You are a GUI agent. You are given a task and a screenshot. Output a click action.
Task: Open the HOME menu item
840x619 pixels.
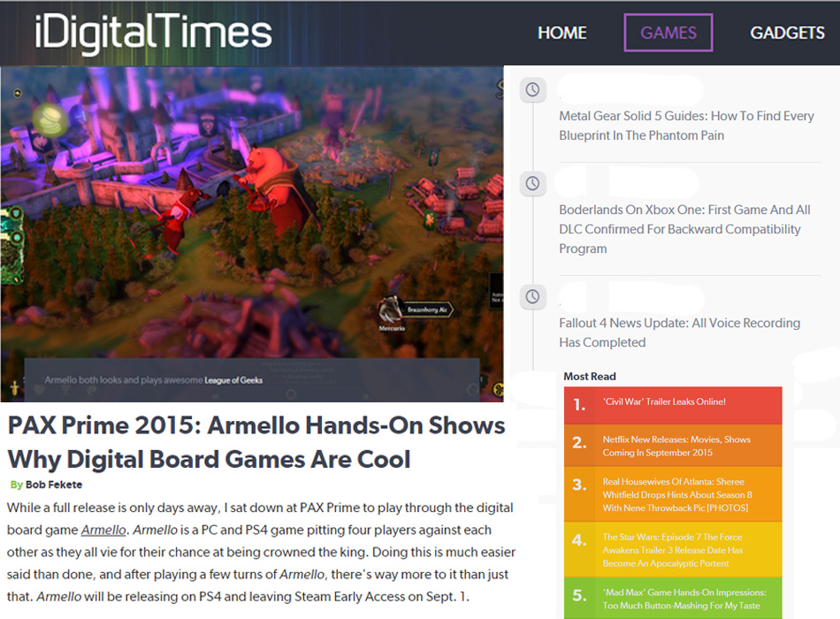pos(561,33)
